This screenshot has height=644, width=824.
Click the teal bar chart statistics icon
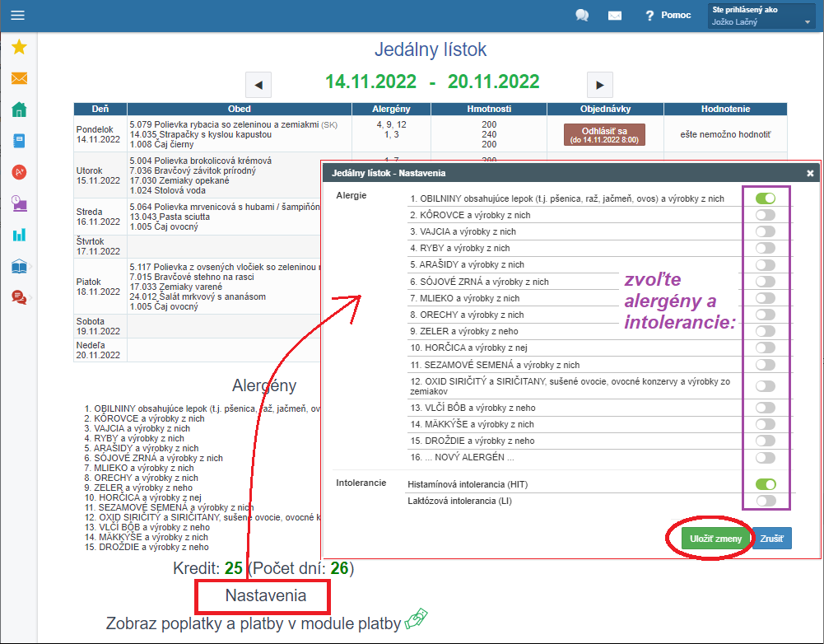point(19,235)
